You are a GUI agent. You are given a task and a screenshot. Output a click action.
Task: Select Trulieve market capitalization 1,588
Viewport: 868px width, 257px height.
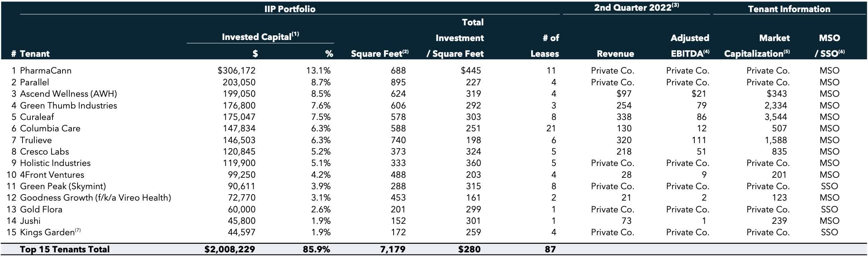tap(776, 140)
